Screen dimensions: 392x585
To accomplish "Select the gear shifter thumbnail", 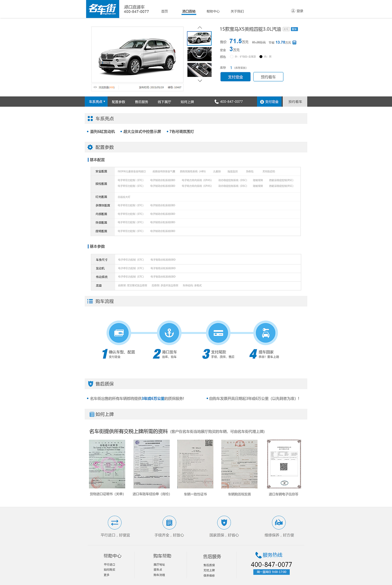I will click(199, 70).
